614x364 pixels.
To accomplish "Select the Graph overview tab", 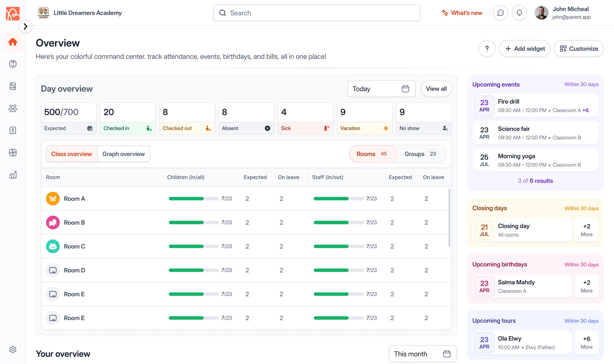I will (x=123, y=154).
